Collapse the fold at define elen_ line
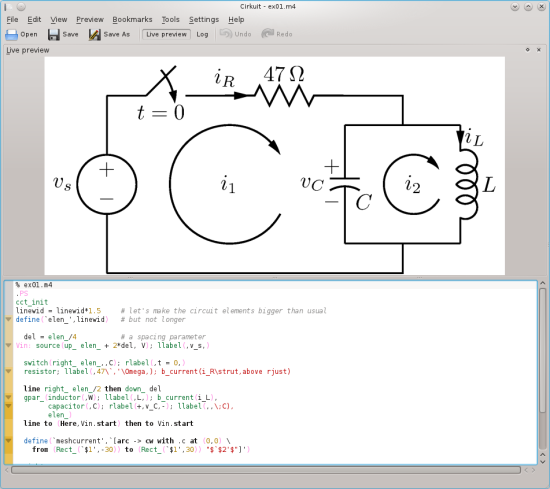 pos(8,319)
